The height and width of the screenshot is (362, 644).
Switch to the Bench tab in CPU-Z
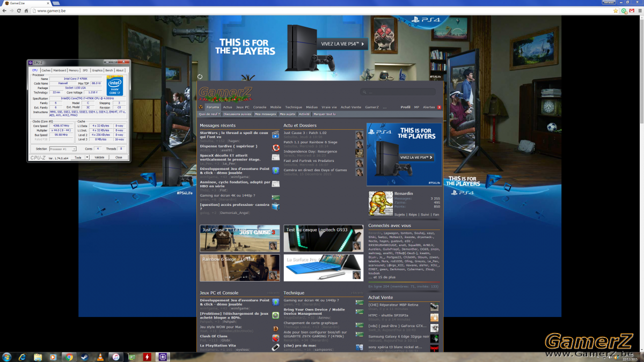[x=109, y=70]
